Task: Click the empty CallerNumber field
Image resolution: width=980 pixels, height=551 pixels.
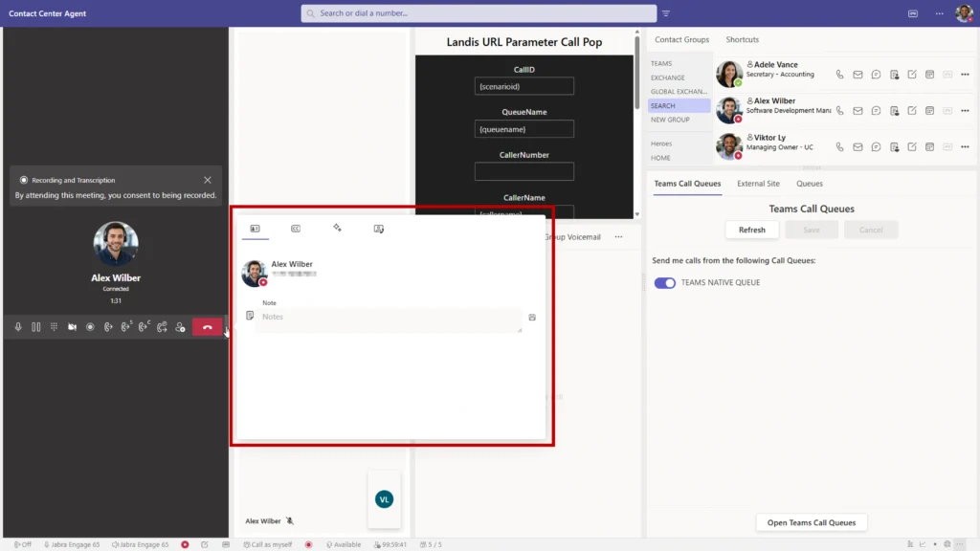Action: click(523, 171)
